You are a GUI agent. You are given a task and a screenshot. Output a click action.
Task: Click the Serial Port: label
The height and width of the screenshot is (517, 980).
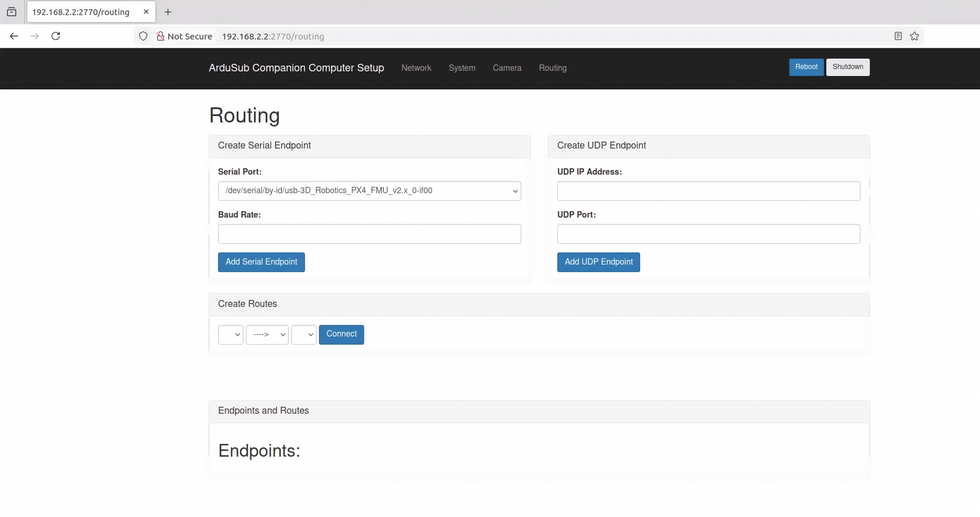coord(239,172)
